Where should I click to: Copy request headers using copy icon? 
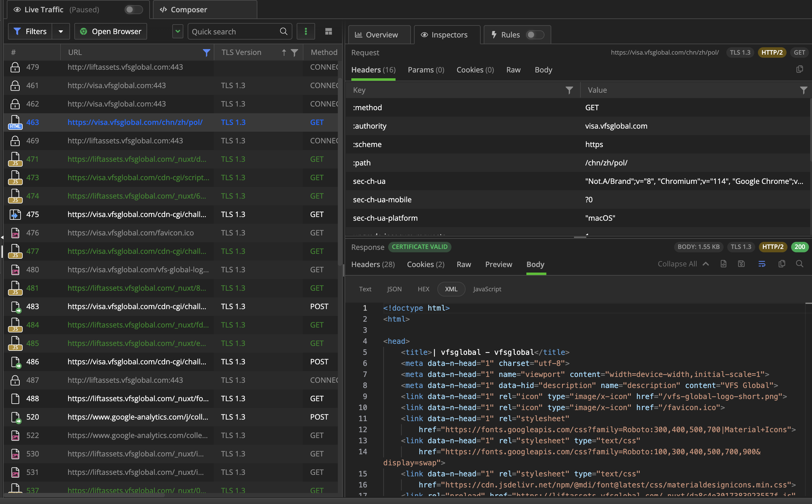pyautogui.click(x=799, y=69)
